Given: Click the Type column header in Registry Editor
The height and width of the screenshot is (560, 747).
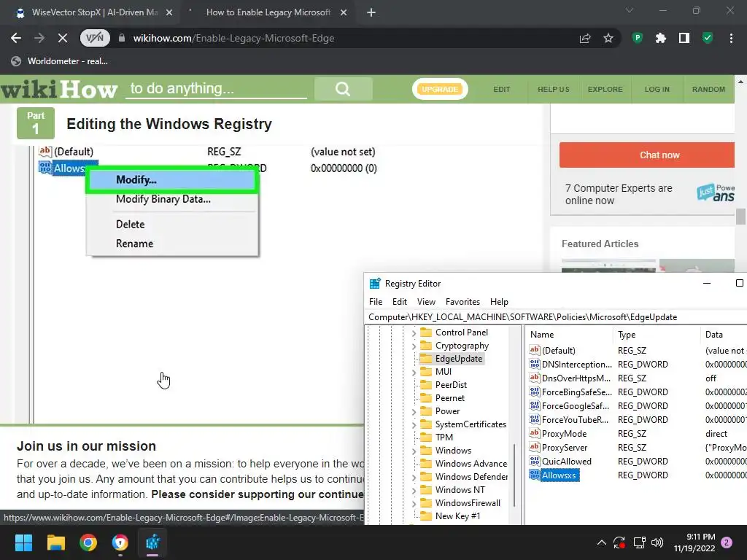Looking at the screenshot, I should tap(627, 335).
